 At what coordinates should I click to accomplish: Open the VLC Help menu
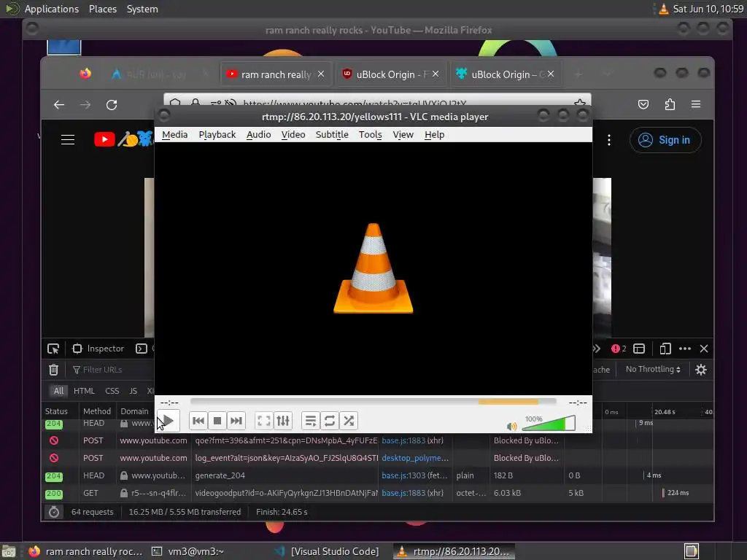(435, 135)
